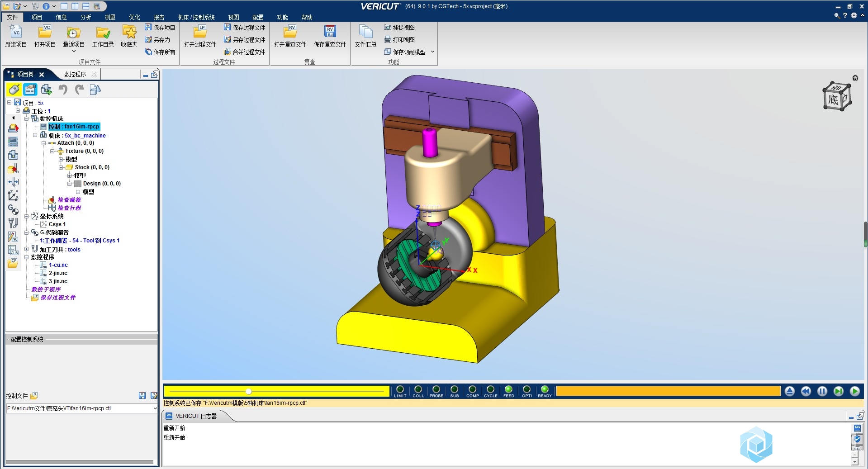This screenshot has width=868, height=469.
Task: Click the NC program icon in side strip
Action: pos(13,237)
